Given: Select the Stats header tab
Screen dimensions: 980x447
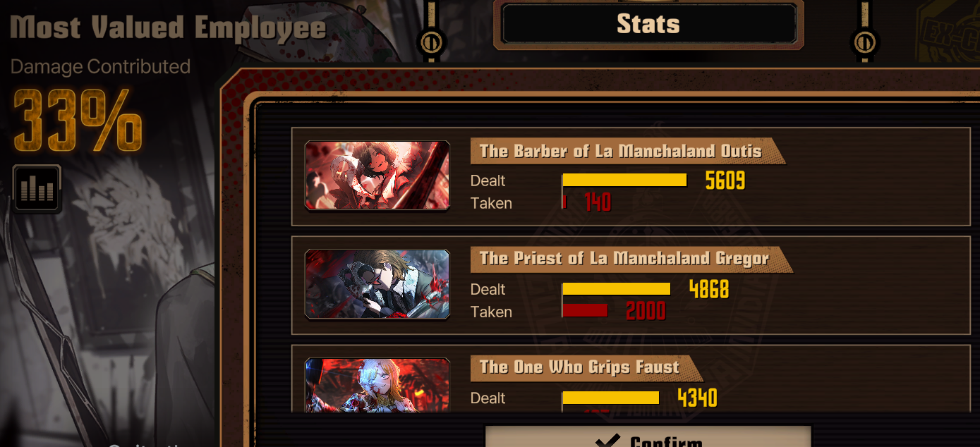Looking at the screenshot, I should (648, 25).
